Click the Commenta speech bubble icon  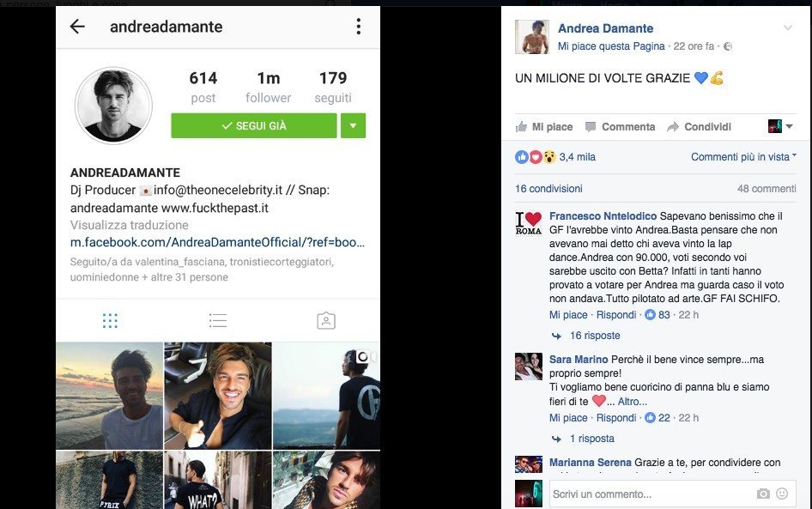[x=591, y=127]
